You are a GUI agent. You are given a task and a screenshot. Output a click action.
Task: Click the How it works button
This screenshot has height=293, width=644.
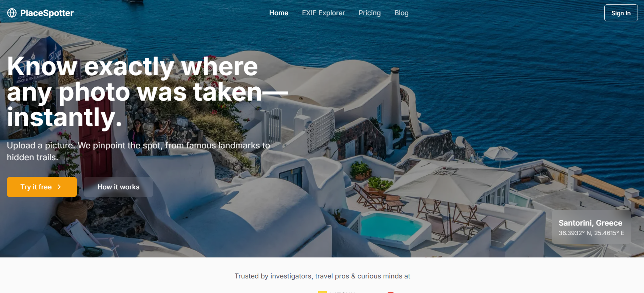click(x=118, y=187)
